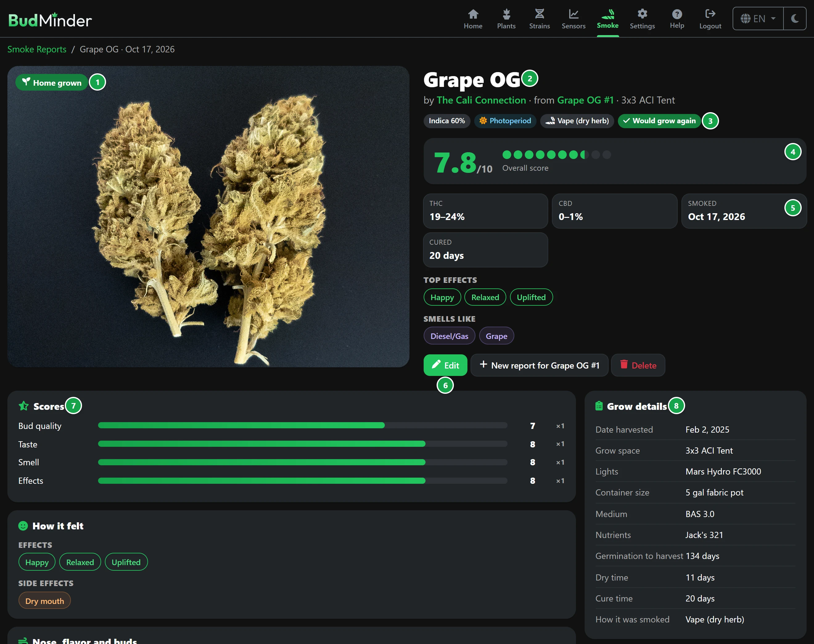This screenshot has width=814, height=644.
Task: Click the CBD 0–1% card
Action: click(615, 211)
